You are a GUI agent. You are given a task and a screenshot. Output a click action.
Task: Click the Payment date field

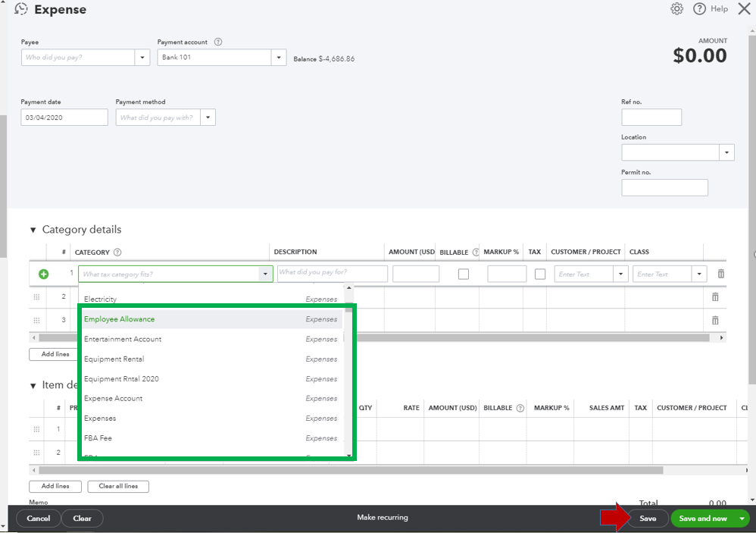pyautogui.click(x=64, y=118)
